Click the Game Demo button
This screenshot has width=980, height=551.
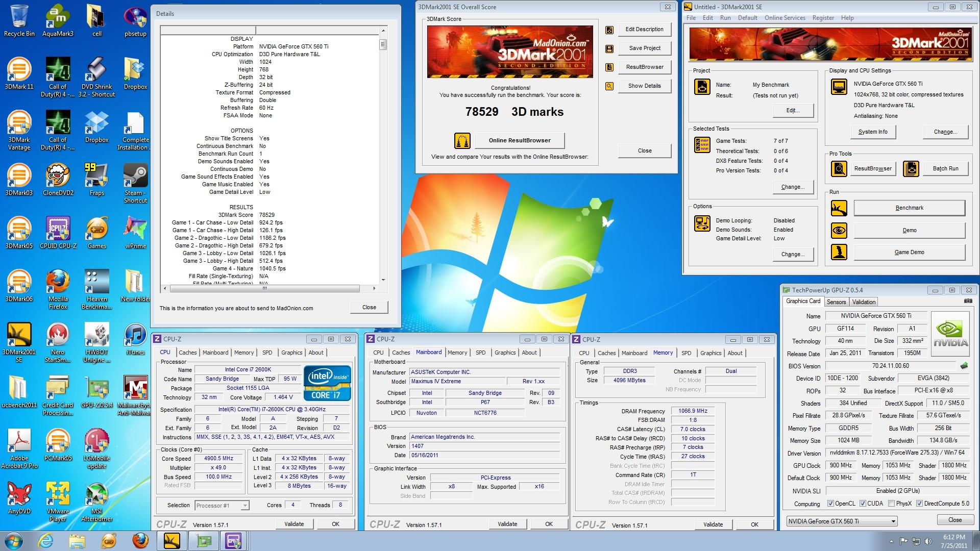[x=909, y=252]
